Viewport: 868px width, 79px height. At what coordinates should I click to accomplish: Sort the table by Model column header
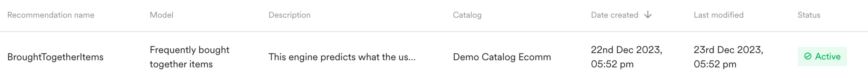161,15
